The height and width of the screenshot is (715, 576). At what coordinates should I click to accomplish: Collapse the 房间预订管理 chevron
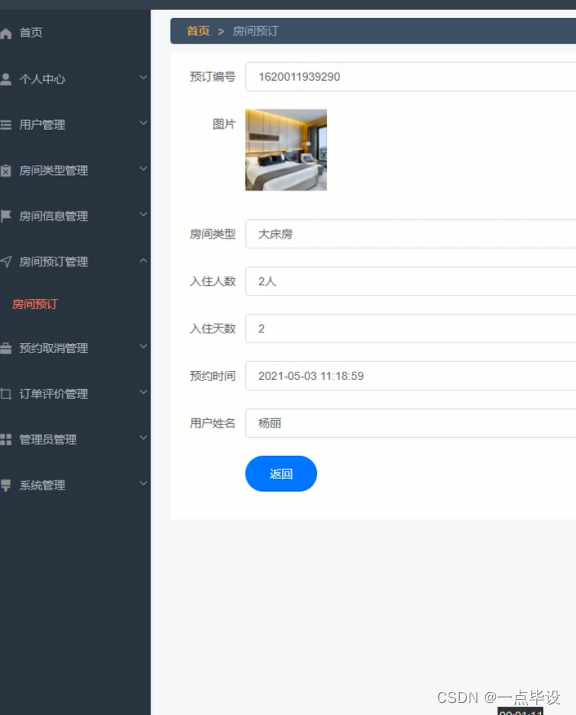[x=143, y=260]
